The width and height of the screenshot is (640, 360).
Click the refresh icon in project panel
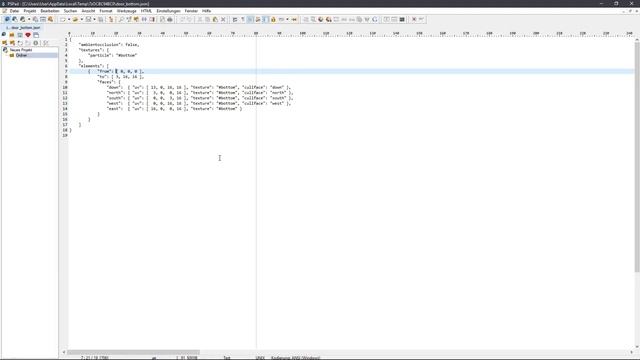pyautogui.click(x=20, y=42)
